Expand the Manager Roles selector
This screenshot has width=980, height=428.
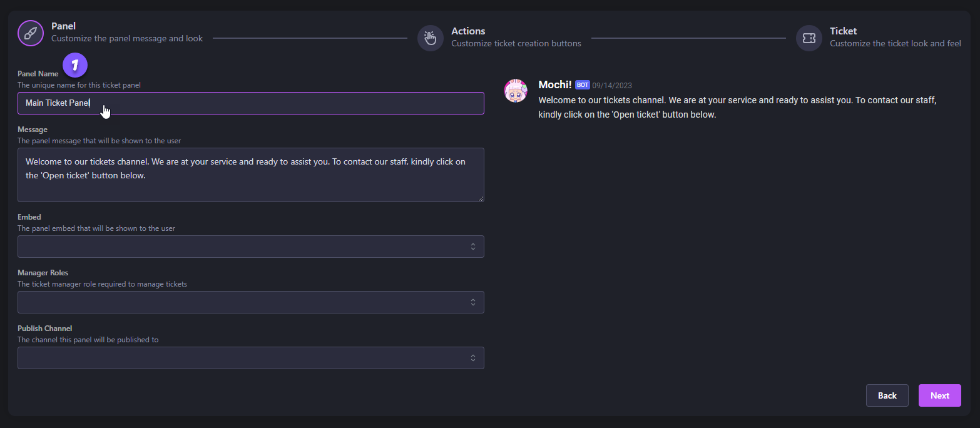[250, 302]
